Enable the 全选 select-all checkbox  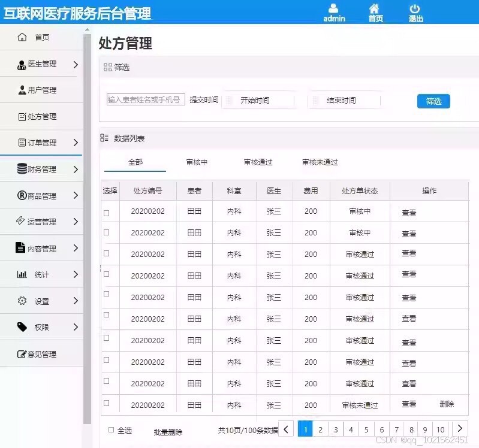111,429
